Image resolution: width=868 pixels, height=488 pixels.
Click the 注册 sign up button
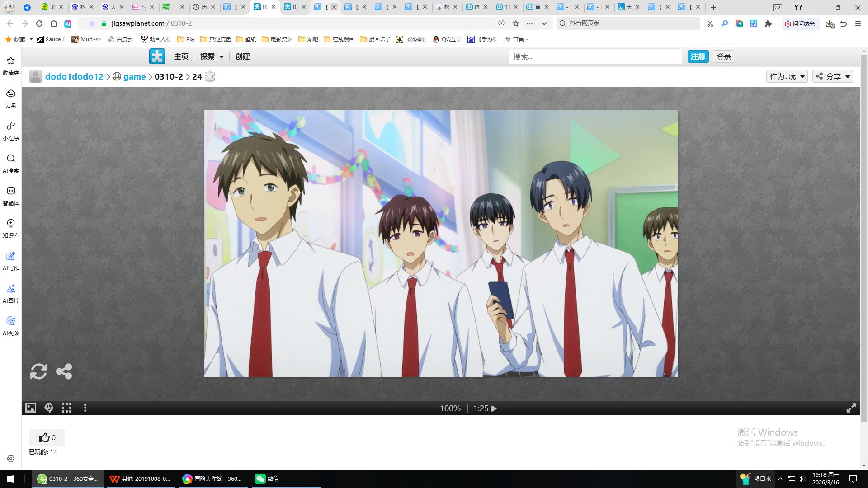[698, 56]
